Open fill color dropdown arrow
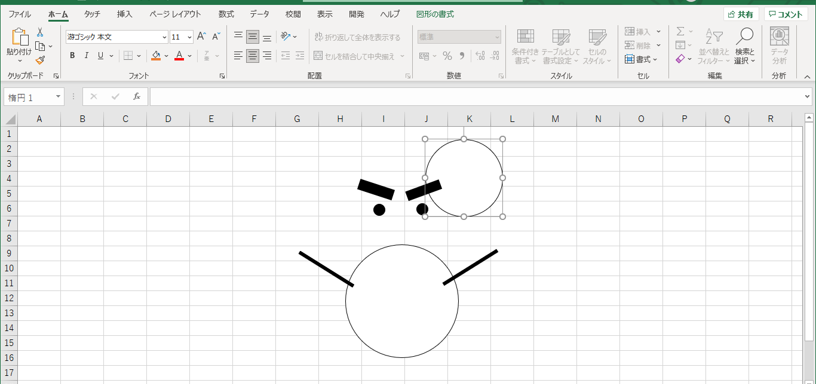Viewport: 816px width, 384px height. coord(167,56)
